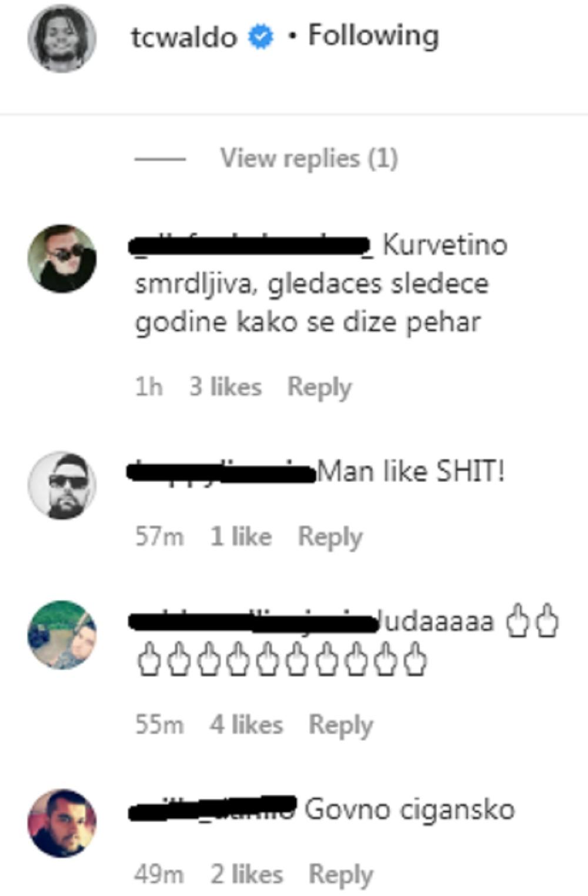The width and height of the screenshot is (588, 896).
Task: Click the 49m timestamp
Action: [x=159, y=874]
